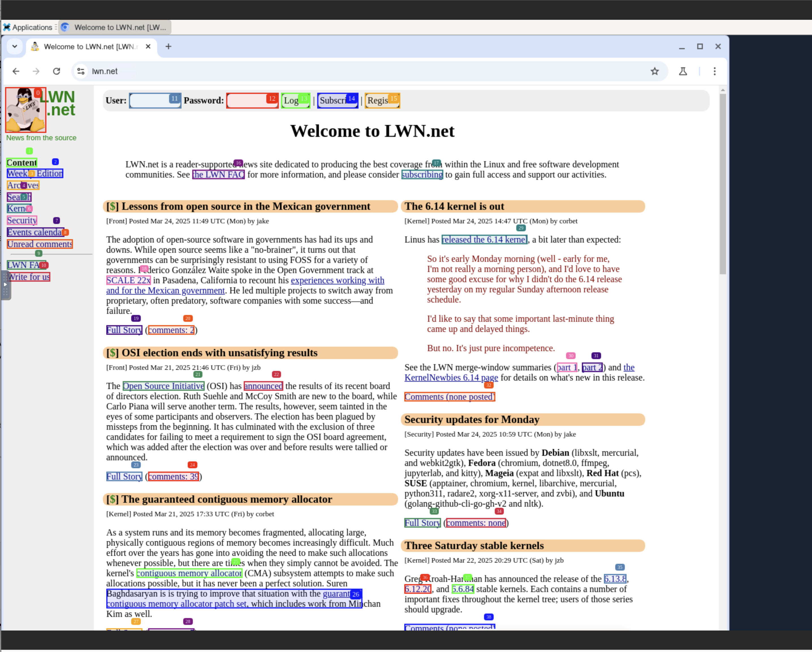Screen dimensions: 812x652
Task: Reload the LWN.net page
Action: [57, 71]
